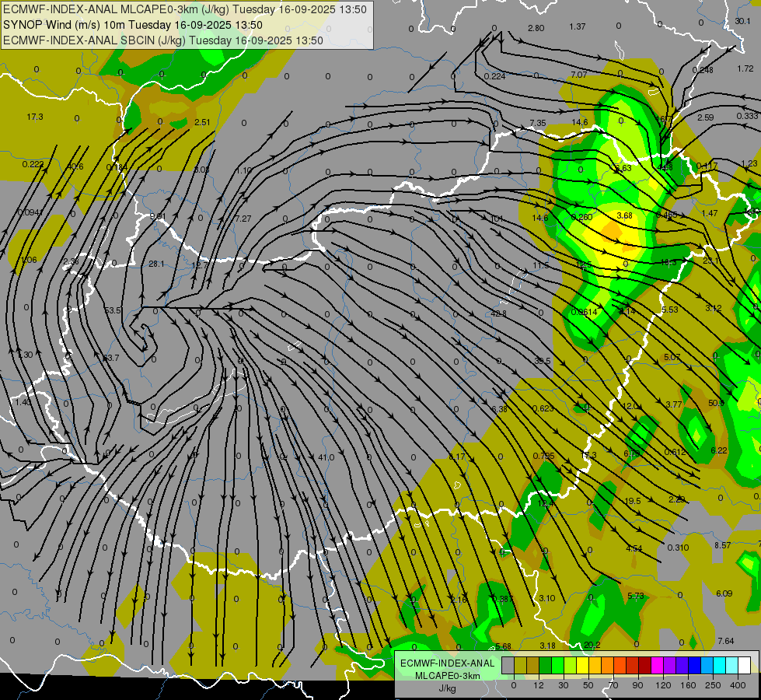
Task: Click the 'ECMWF-INDEX-ANAL SBCIN (J/kg)' title line
Action: [x=94, y=40]
